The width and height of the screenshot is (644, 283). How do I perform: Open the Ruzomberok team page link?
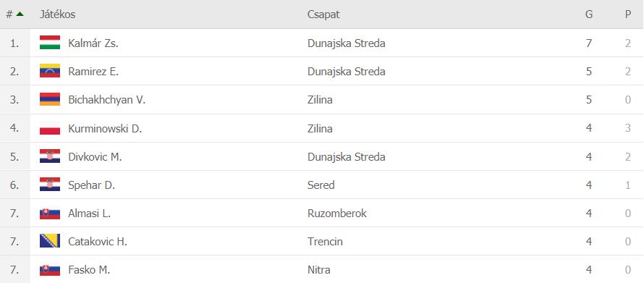[x=336, y=214]
